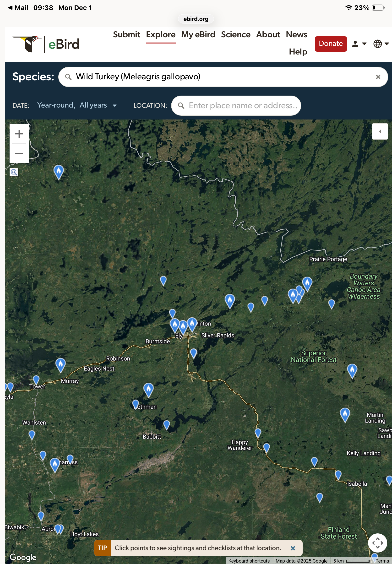Open the user account dropdown
This screenshot has width=392, height=564.
pos(359,44)
